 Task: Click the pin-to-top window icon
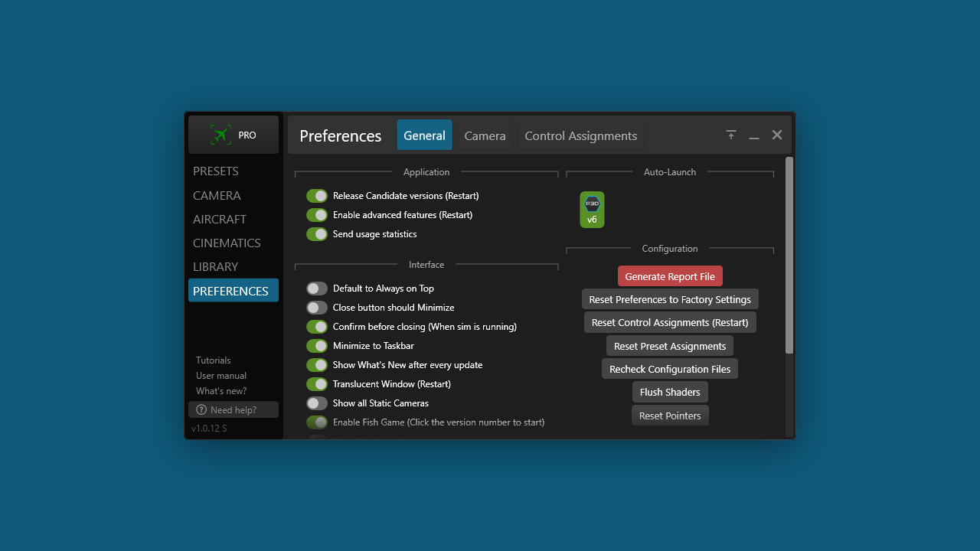(x=731, y=135)
